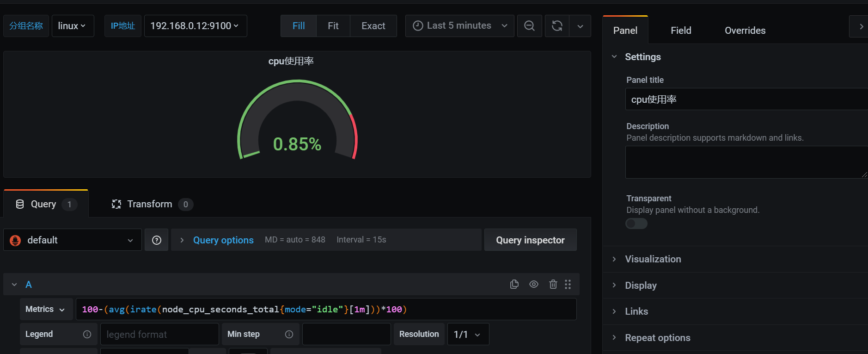Click the cpu使用率 gauge panel title
The image size is (868, 354).
point(291,61)
